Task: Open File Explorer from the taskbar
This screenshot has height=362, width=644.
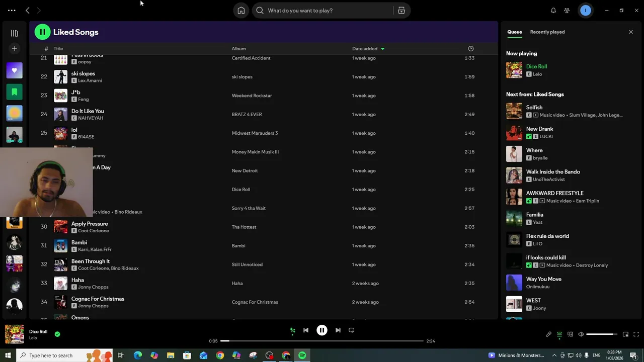Action: click(x=171, y=355)
